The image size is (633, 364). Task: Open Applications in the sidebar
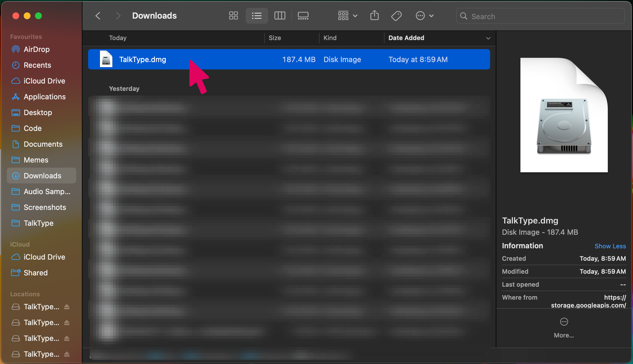coord(42,97)
